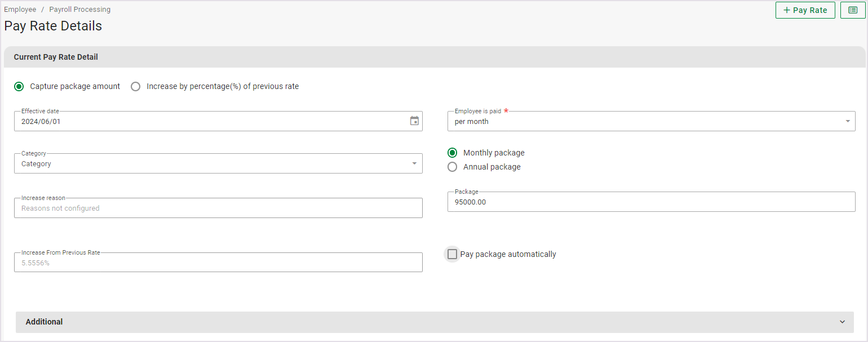Click the Increase From Previous Rate field

click(218, 263)
